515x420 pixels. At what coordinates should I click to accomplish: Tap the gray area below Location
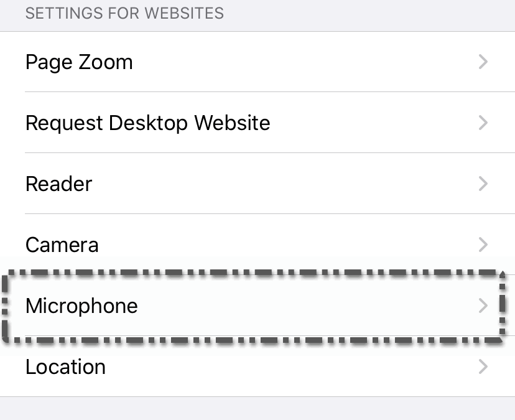pyautogui.click(x=257, y=409)
